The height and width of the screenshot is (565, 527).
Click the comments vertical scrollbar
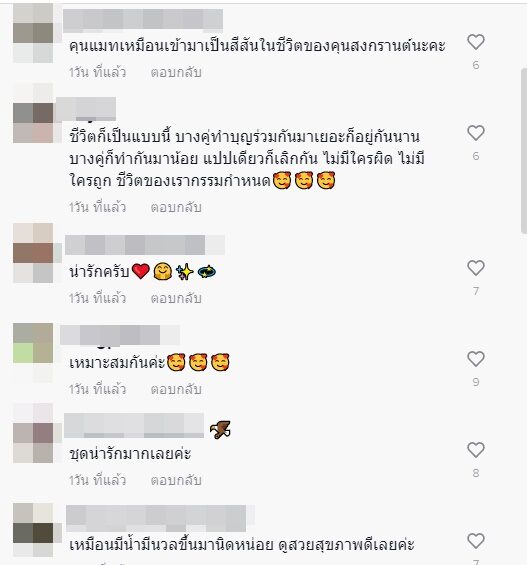point(524,151)
